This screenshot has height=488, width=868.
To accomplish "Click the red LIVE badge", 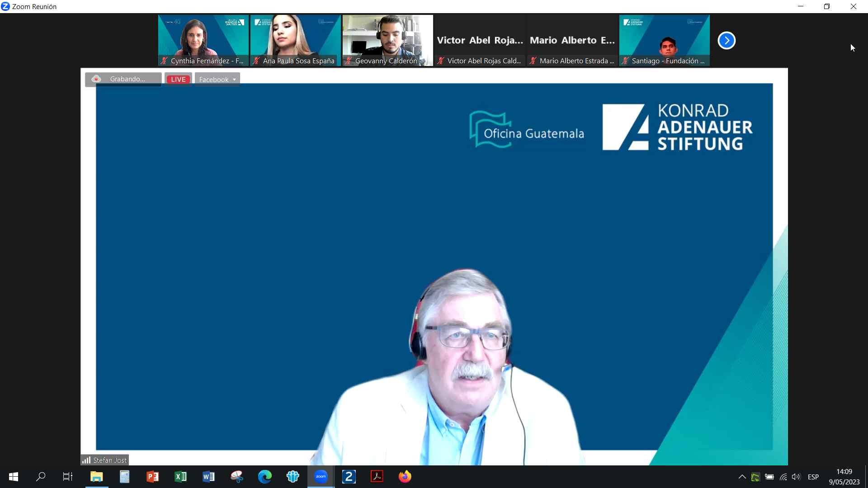I will 178,80.
